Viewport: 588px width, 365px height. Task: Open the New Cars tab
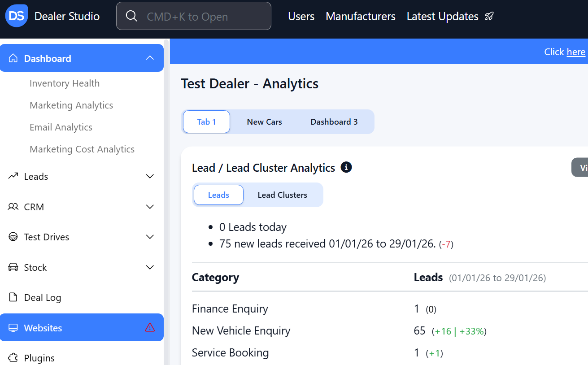264,122
